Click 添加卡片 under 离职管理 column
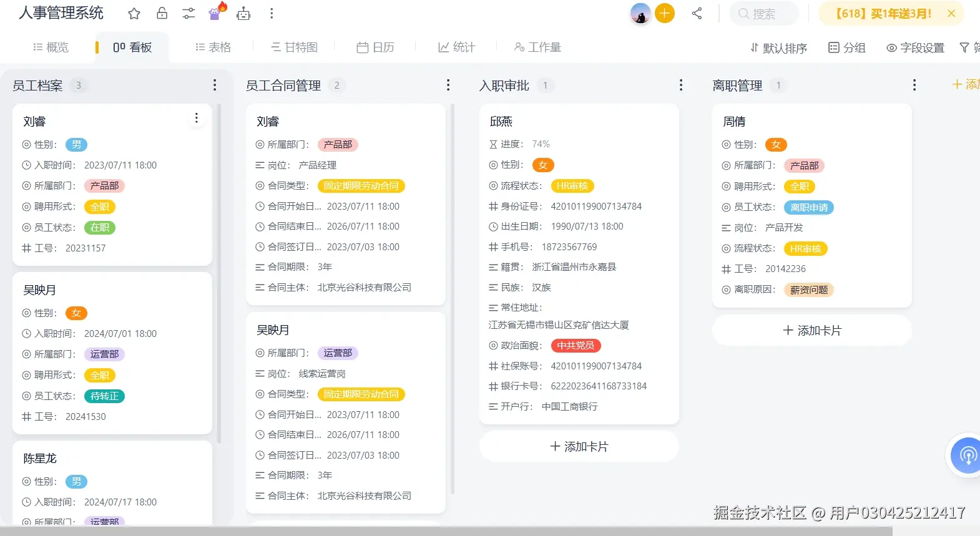Viewport: 980px width, 536px height. click(812, 331)
